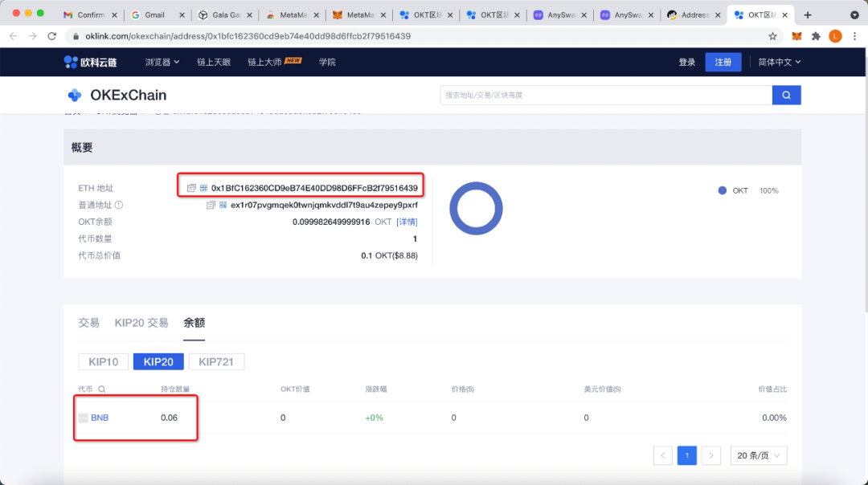
Task: Open the MetaMask fox extension icon
Action: click(x=796, y=36)
